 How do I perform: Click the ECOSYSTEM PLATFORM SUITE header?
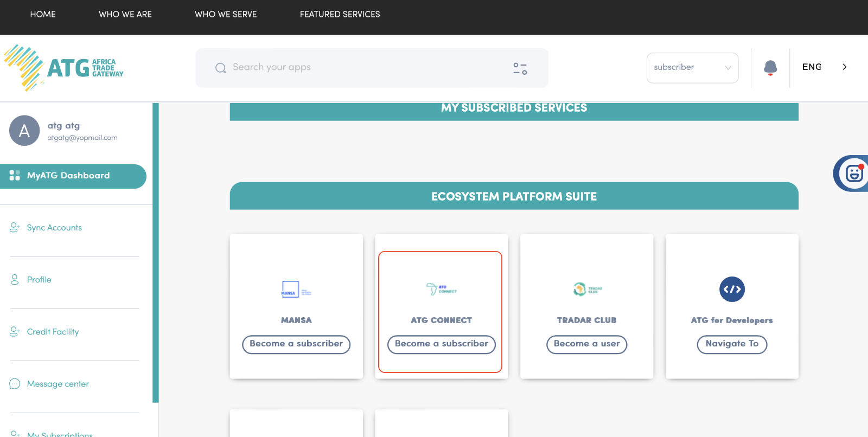pos(514,196)
